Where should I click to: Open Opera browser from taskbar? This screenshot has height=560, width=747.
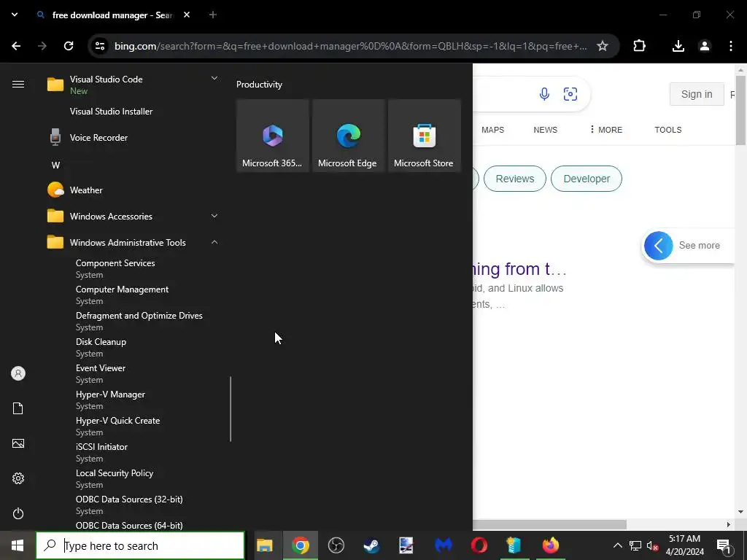479,545
